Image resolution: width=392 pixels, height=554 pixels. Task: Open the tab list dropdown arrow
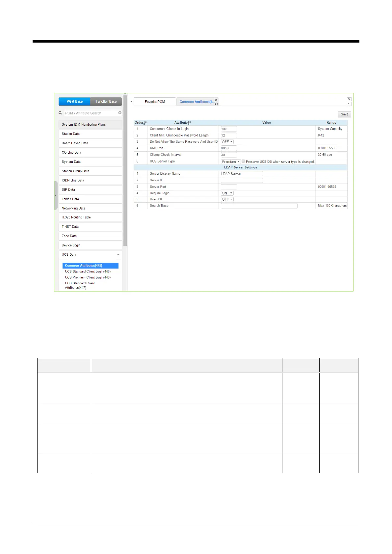[x=349, y=104]
